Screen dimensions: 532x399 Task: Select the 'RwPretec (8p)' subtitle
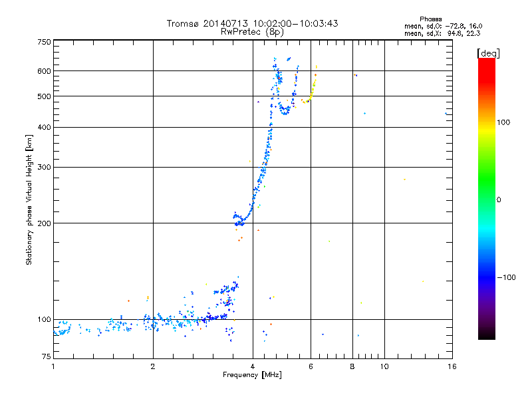tap(252, 32)
